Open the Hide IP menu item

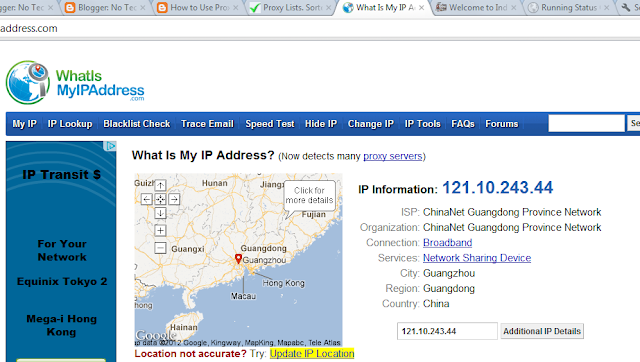pos(321,124)
